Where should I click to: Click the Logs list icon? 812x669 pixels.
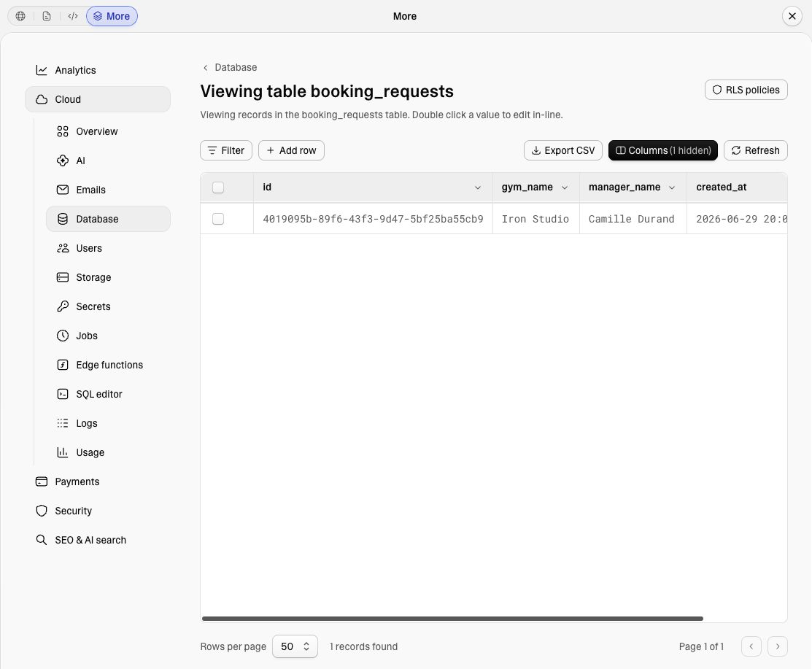(x=63, y=423)
